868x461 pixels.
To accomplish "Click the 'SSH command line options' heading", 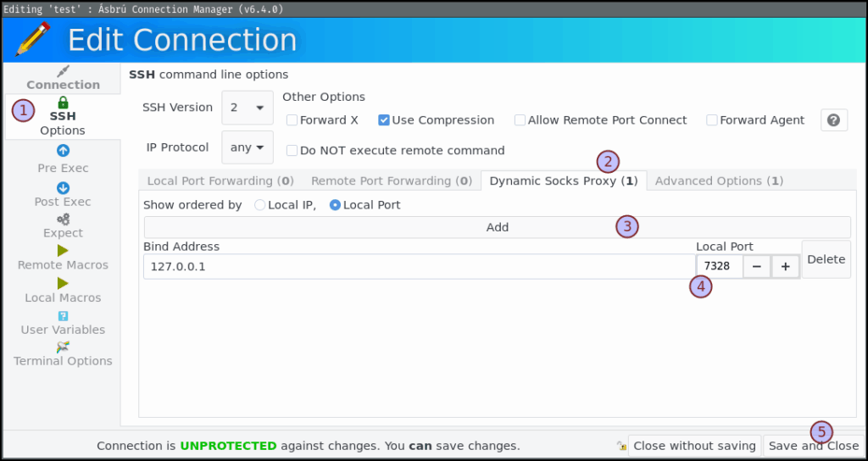I will (x=209, y=75).
